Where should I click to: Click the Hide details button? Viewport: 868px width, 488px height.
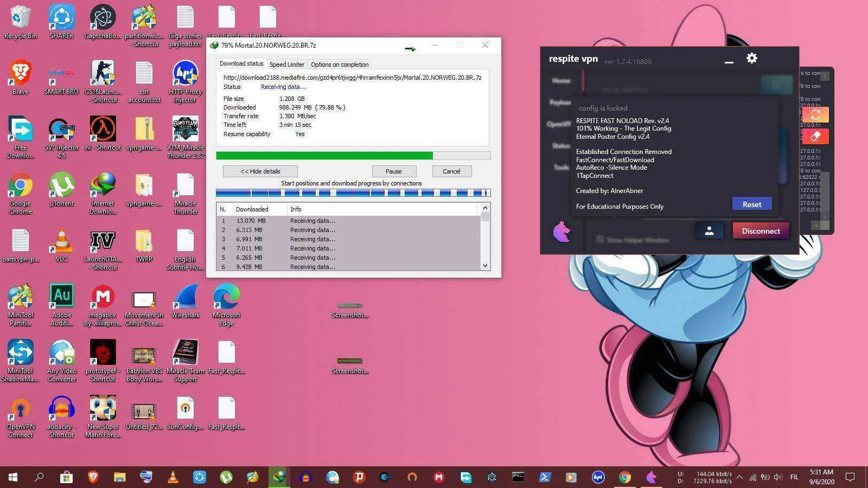coord(260,171)
